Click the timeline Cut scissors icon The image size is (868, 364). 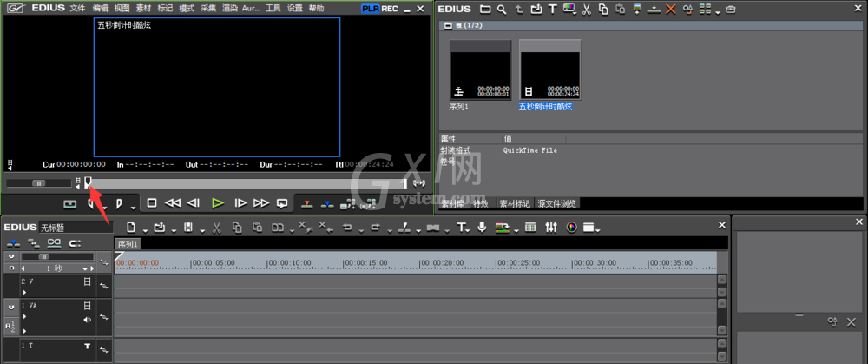click(216, 227)
